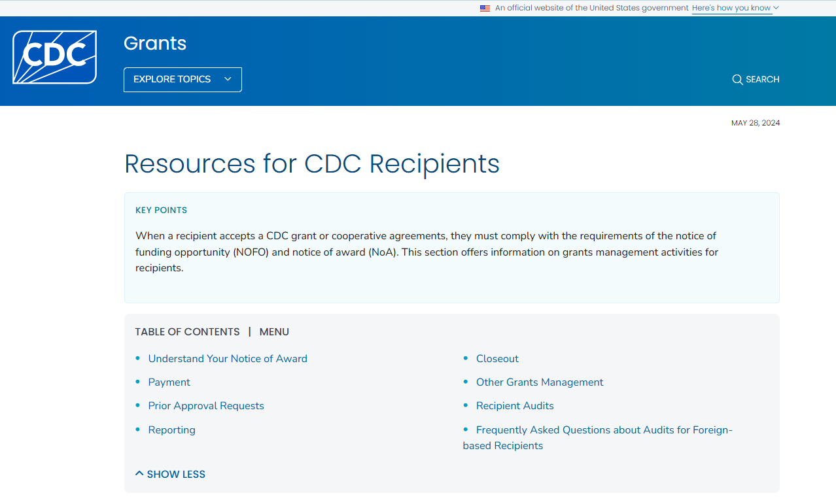Open search using the magnifier icon
The width and height of the screenshot is (836, 504).
pos(738,79)
